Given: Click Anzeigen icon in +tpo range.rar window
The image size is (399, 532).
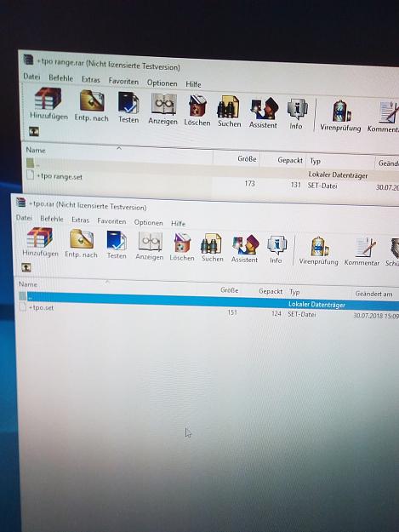Looking at the screenshot, I should point(163,105).
